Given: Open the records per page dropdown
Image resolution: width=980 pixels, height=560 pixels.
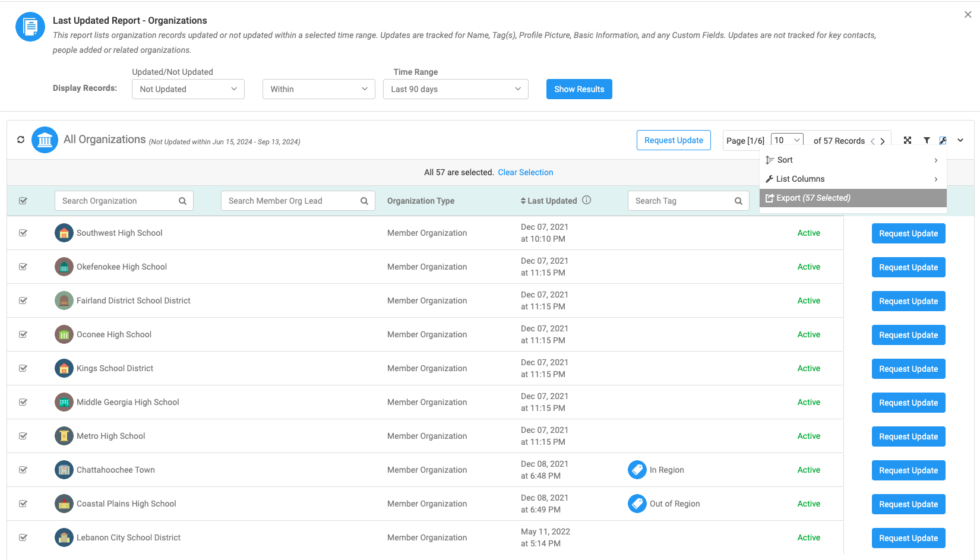Looking at the screenshot, I should click(x=787, y=140).
